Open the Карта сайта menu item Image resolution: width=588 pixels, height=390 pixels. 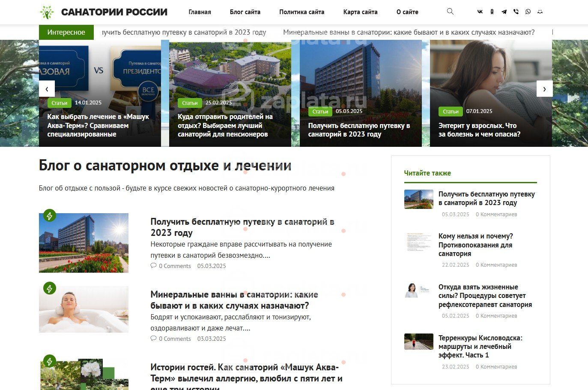pyautogui.click(x=361, y=12)
